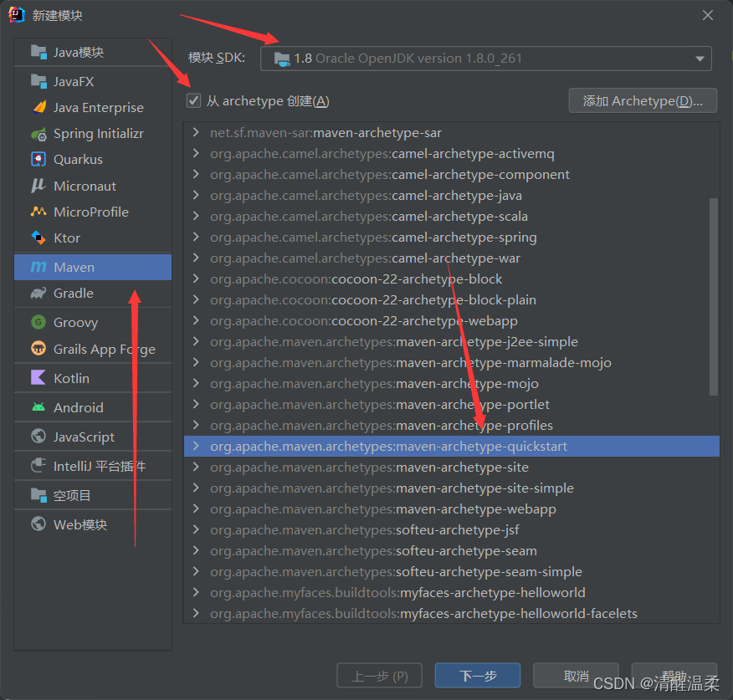Select myfaces-archetype-helloworld archetype
This screenshot has width=733, height=700.
[451, 592]
